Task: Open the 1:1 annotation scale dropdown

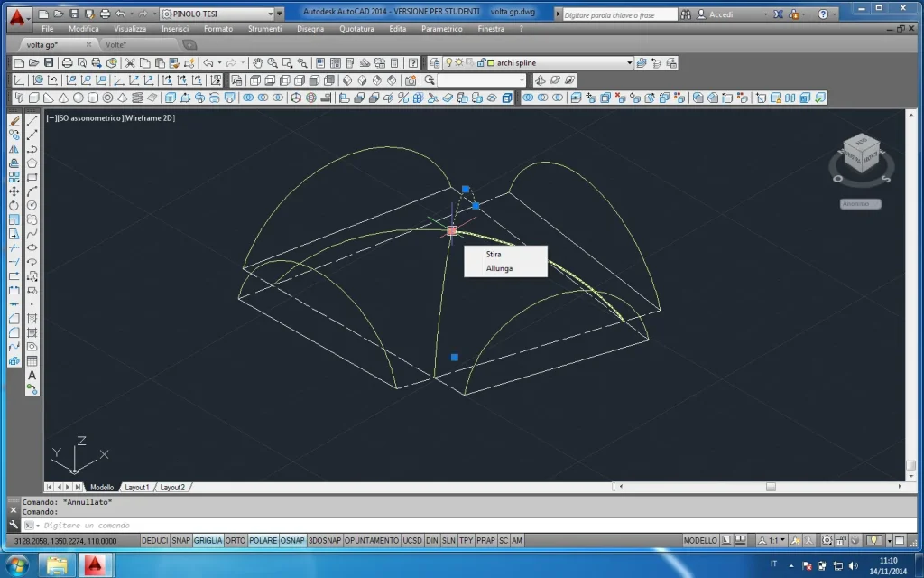Action: [774, 540]
